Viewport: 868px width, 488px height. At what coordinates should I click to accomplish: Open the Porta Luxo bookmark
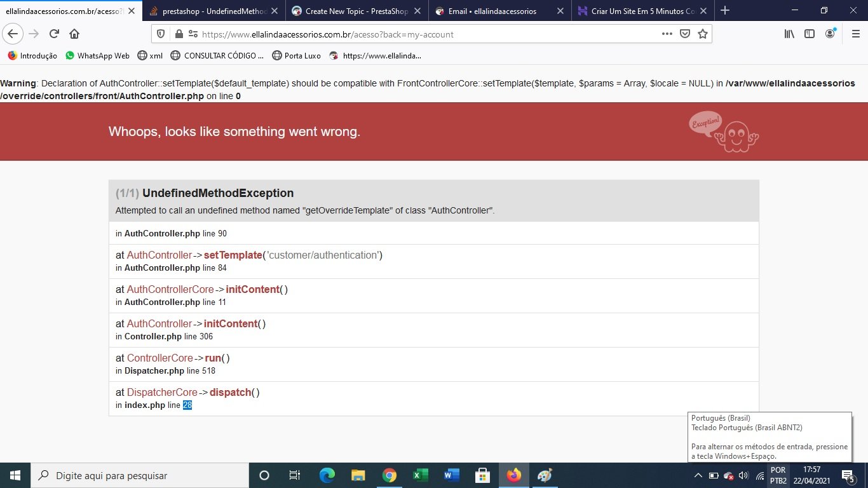pyautogui.click(x=296, y=56)
